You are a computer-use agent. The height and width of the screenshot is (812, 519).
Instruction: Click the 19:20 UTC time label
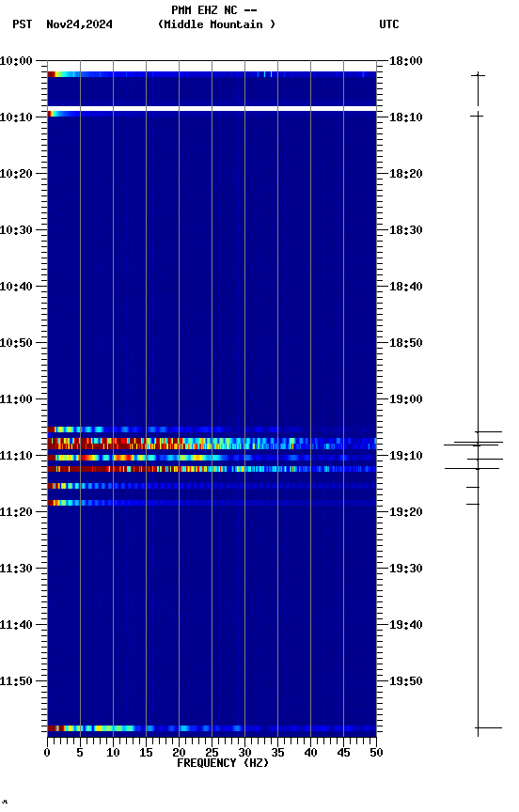point(406,512)
